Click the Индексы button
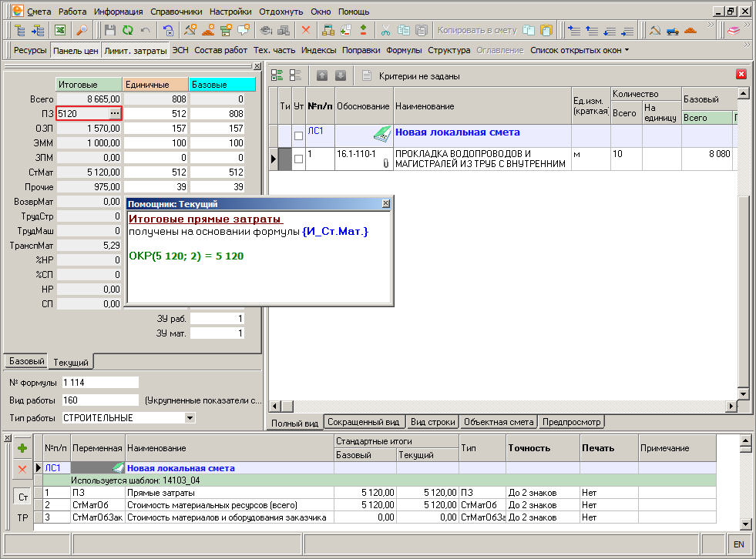This screenshot has width=756, height=559. pyautogui.click(x=319, y=50)
